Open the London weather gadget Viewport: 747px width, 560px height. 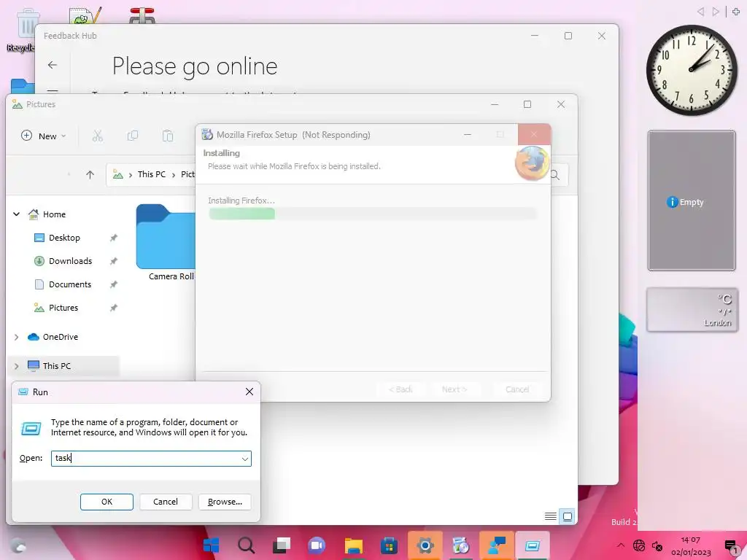692,309
